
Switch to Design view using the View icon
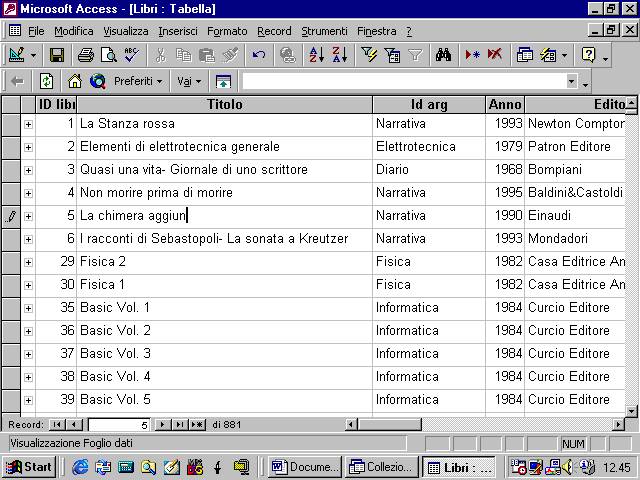(16, 55)
